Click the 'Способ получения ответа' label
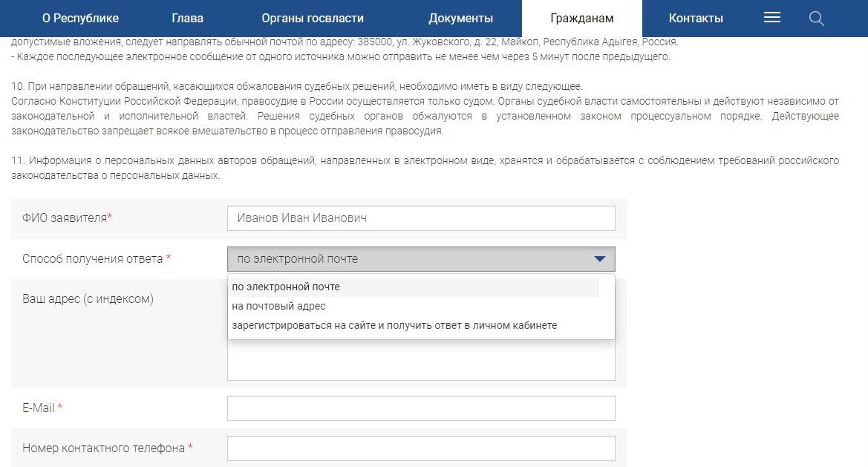 tap(97, 259)
